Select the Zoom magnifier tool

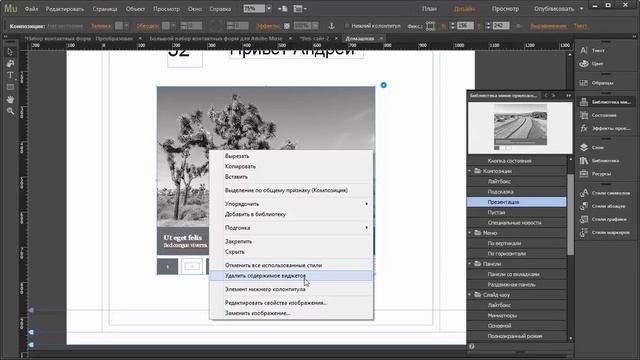click(x=10, y=111)
